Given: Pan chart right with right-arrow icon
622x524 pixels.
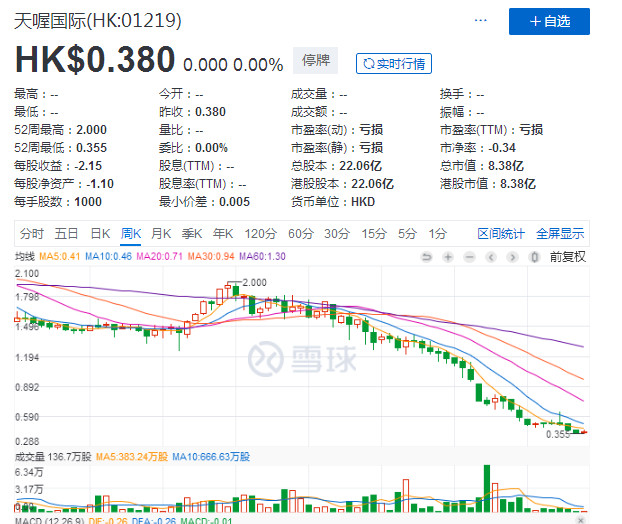Looking at the screenshot, I should 513,257.
